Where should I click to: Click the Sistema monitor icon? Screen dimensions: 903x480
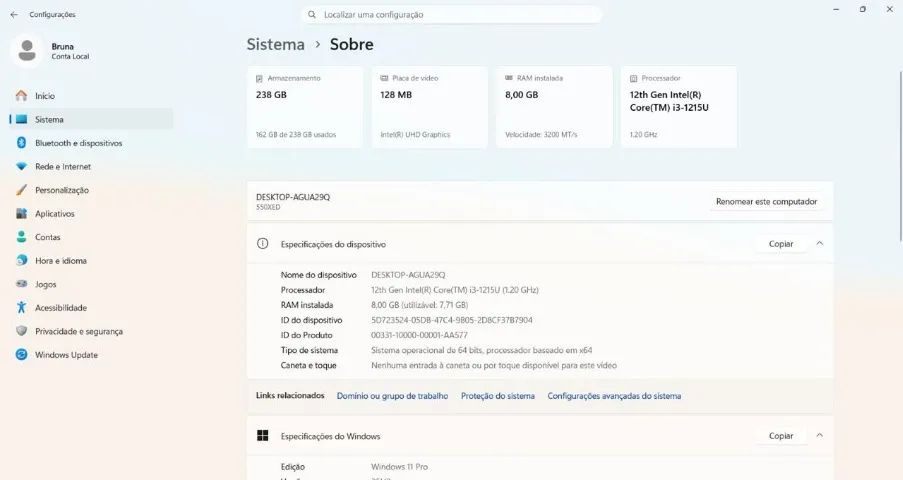pyautogui.click(x=21, y=119)
